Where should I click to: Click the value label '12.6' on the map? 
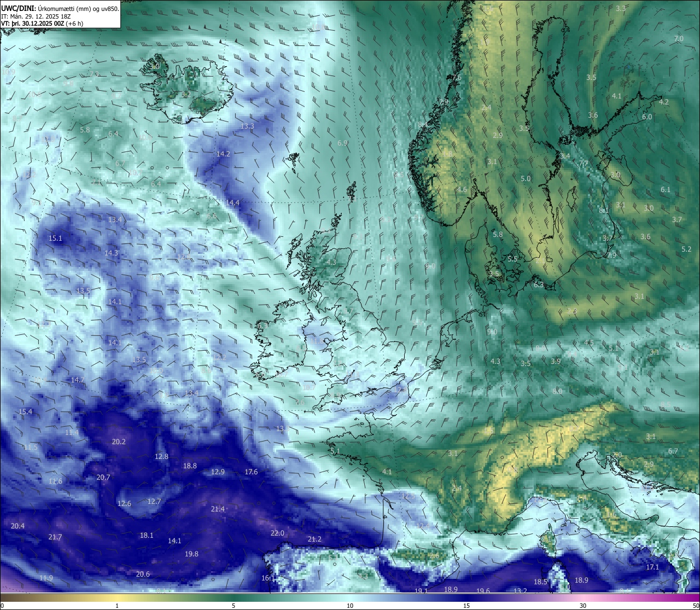tap(124, 504)
